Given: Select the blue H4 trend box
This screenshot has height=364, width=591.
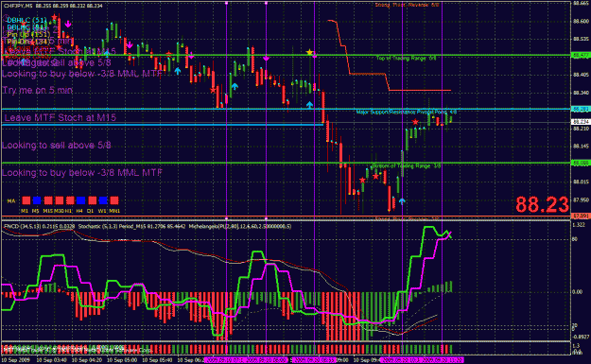Looking at the screenshot, I should tap(81, 200).
